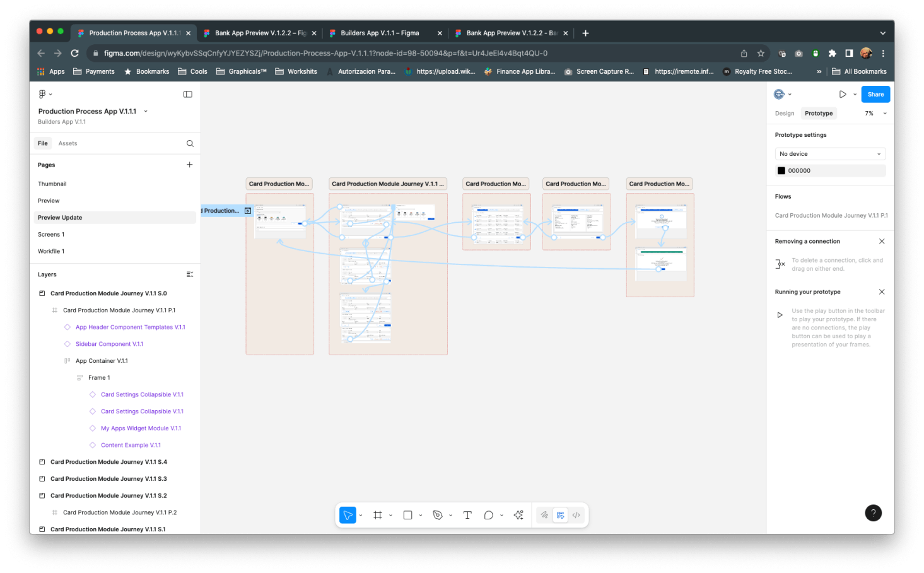
Task: Click the blue Share button
Action: [875, 94]
